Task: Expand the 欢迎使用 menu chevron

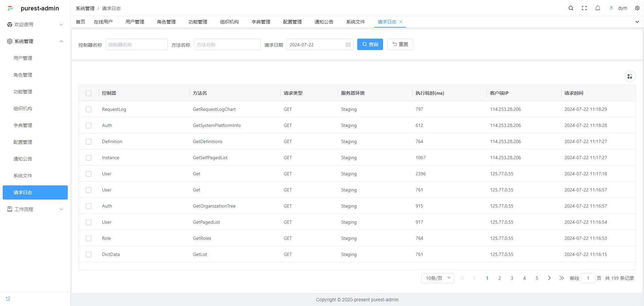Action: (61, 25)
